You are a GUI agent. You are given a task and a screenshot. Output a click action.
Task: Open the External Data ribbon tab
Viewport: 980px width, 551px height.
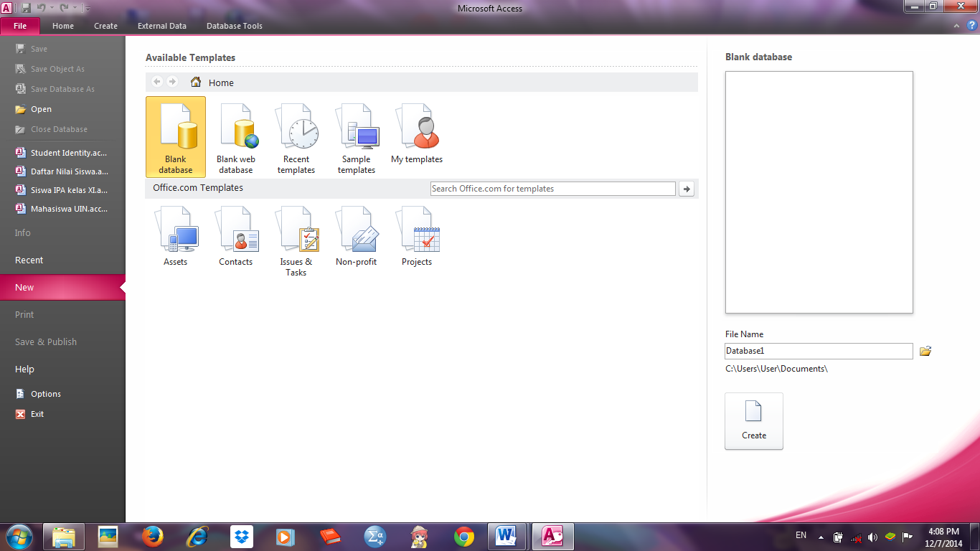point(162,26)
